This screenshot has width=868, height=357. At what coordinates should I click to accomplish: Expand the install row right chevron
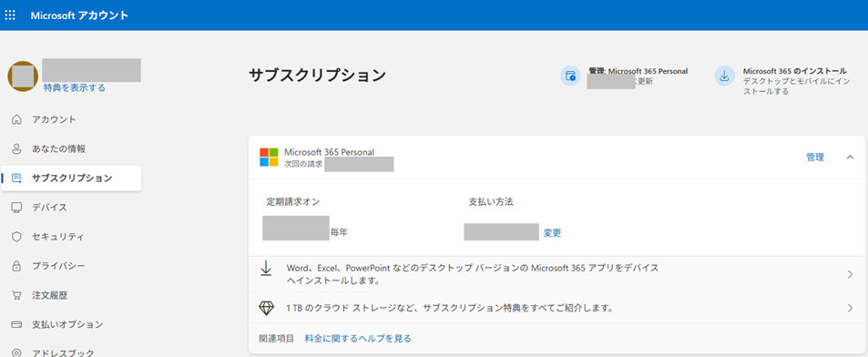coord(851,274)
